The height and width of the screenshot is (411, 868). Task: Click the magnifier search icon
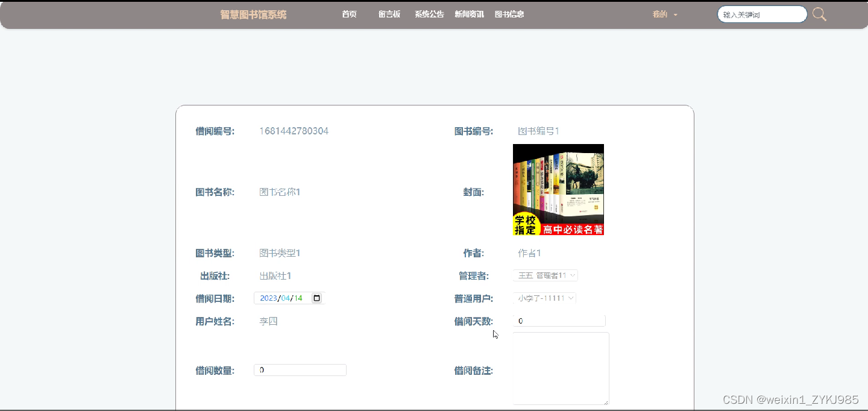click(x=819, y=14)
